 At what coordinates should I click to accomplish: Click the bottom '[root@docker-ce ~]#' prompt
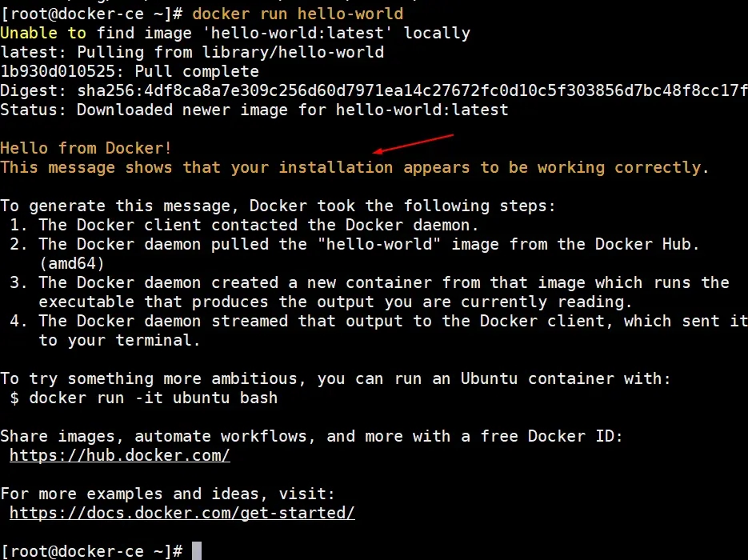[x=91, y=551]
